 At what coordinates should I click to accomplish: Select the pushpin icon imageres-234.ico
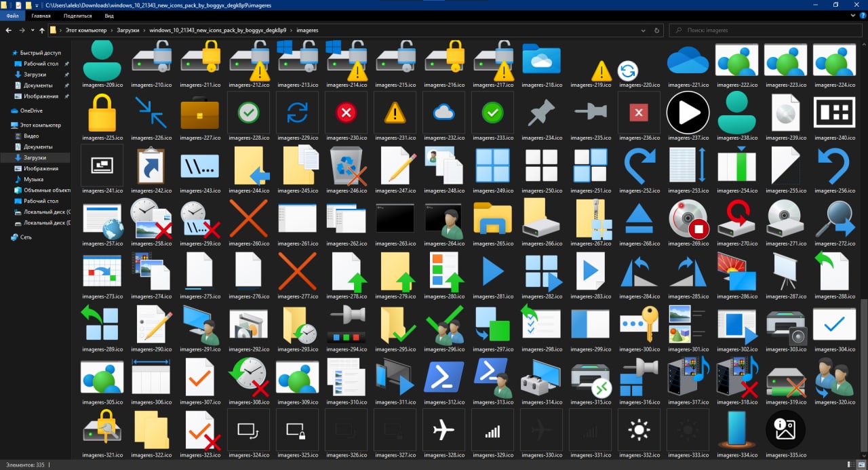coord(542,113)
